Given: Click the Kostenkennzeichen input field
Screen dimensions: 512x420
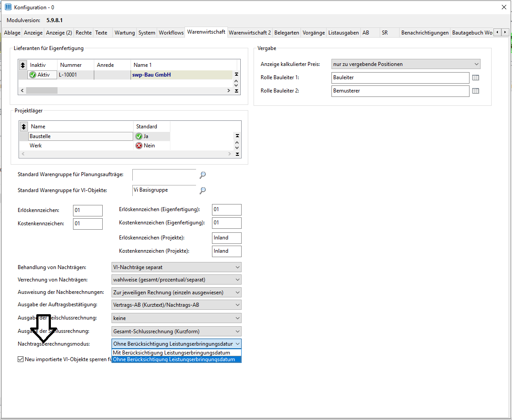Looking at the screenshot, I should (88, 223).
